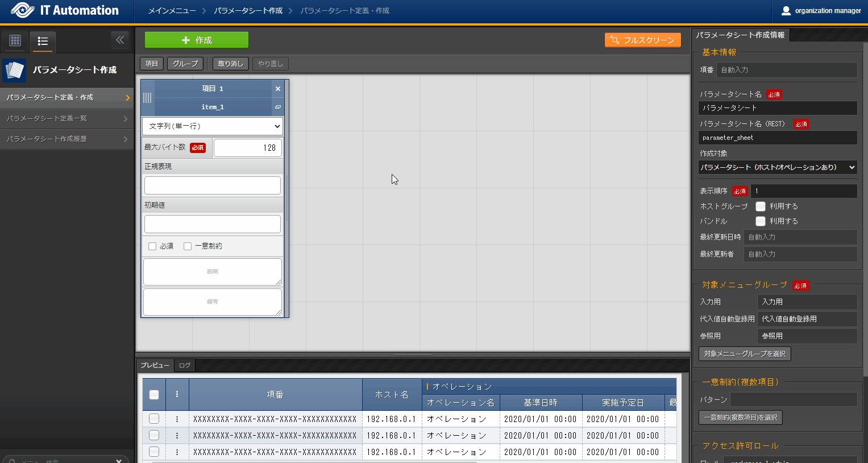
Task: Toggle the 一意制約 checkbox
Action: click(188, 246)
